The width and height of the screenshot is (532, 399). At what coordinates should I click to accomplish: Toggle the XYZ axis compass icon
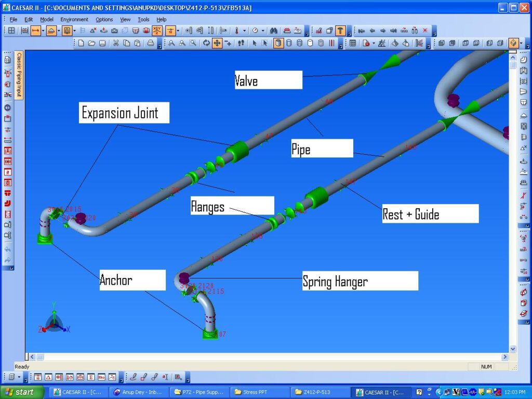pyautogui.click(x=157, y=31)
